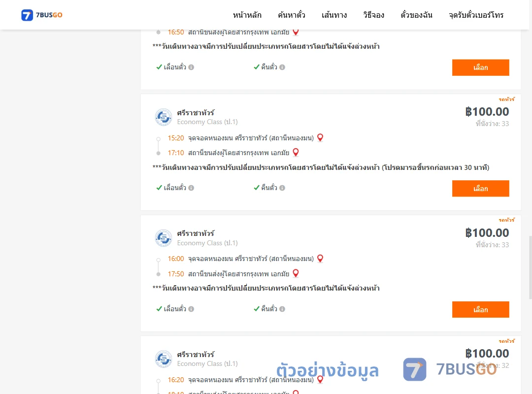Click the 7BUSGO logo in header
The image size is (532, 394).
click(x=42, y=15)
